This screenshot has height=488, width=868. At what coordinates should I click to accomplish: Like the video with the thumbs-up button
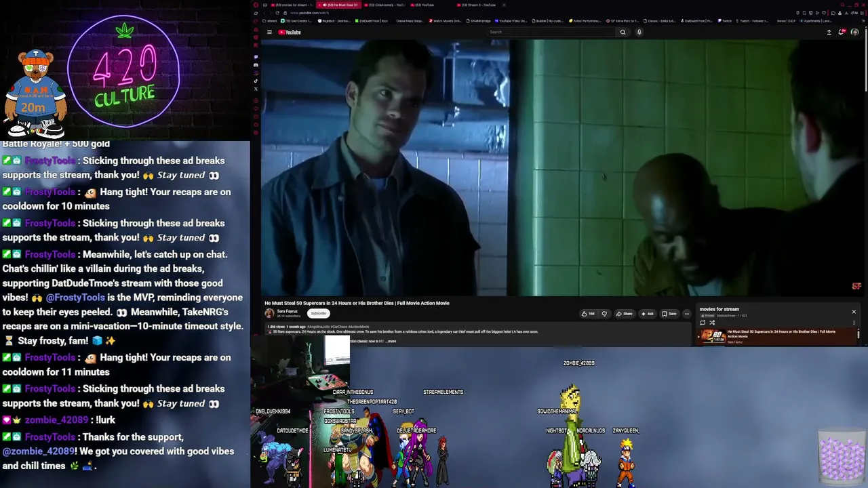click(x=588, y=314)
